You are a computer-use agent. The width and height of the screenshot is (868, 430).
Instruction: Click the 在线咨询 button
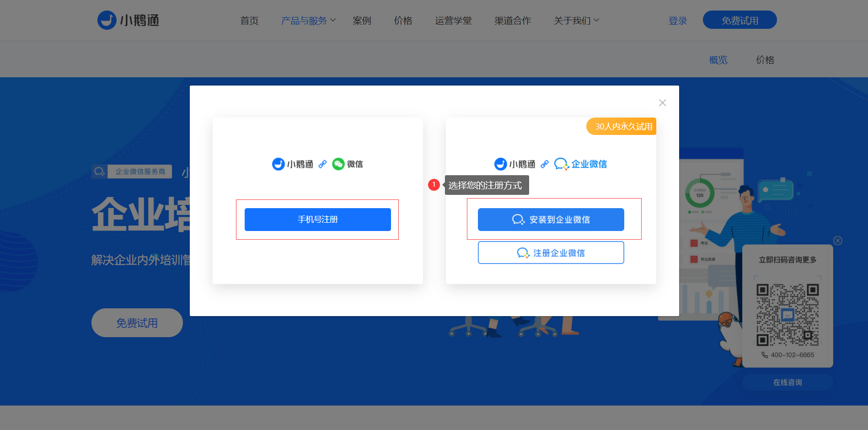pyautogui.click(x=788, y=382)
